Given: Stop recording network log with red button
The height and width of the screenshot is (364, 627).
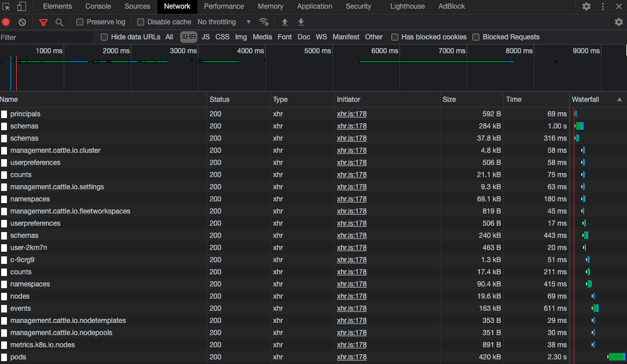Looking at the screenshot, I should (x=6, y=22).
